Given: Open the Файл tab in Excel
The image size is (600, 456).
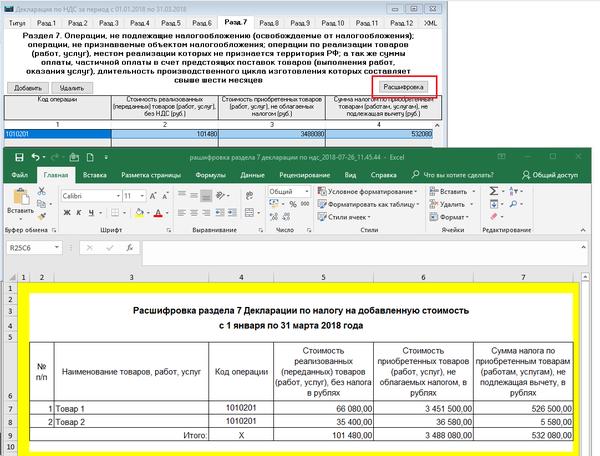Looking at the screenshot, I should 20,175.
